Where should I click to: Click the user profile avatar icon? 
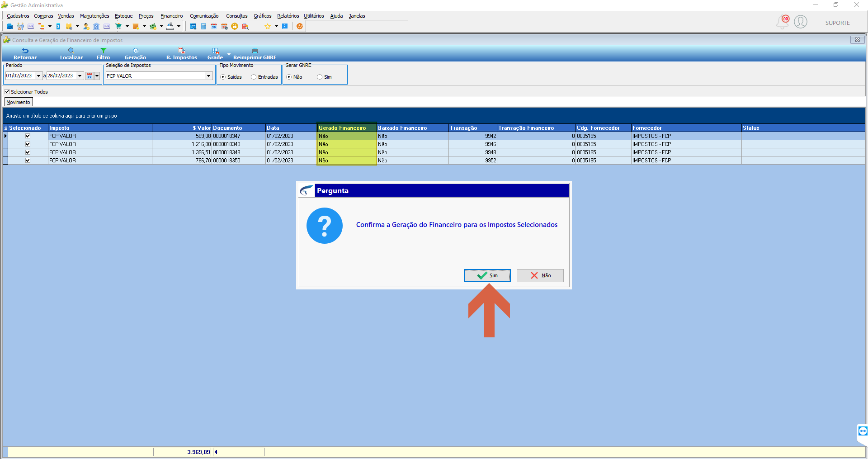coord(801,22)
